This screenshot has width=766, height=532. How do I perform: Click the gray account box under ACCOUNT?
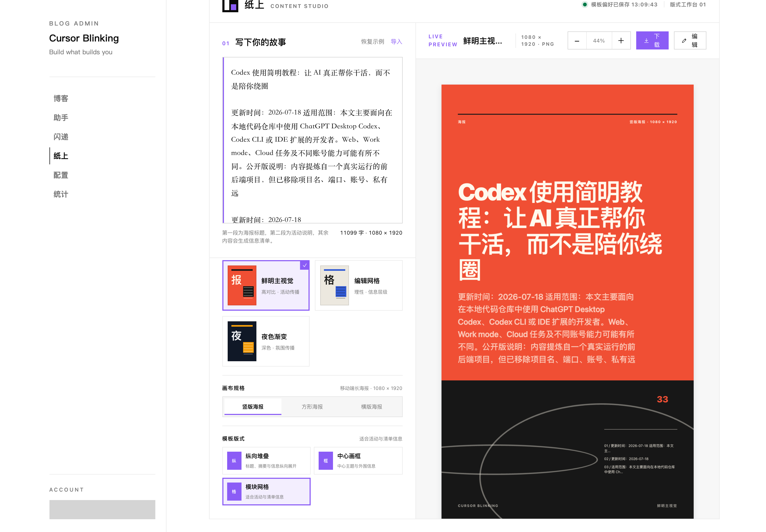coord(102,509)
